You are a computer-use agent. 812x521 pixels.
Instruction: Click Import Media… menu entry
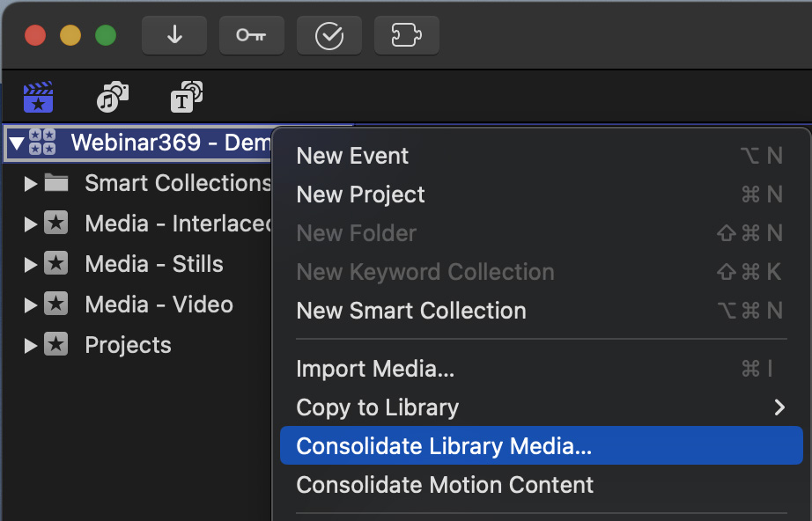pos(375,369)
